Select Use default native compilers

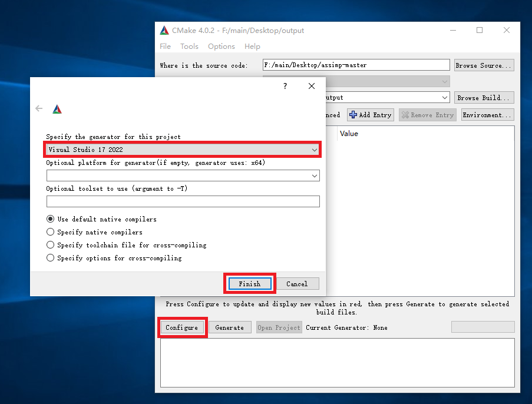click(x=50, y=219)
